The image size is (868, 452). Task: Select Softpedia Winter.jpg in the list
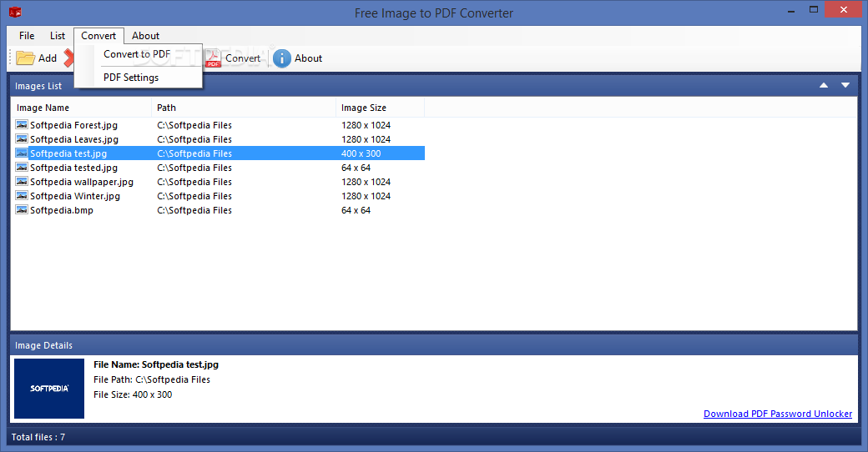[75, 196]
